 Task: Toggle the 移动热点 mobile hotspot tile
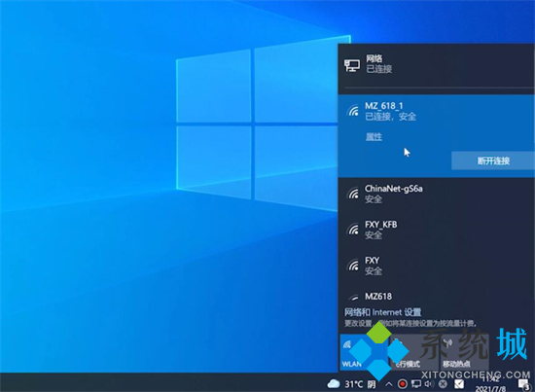(x=463, y=352)
